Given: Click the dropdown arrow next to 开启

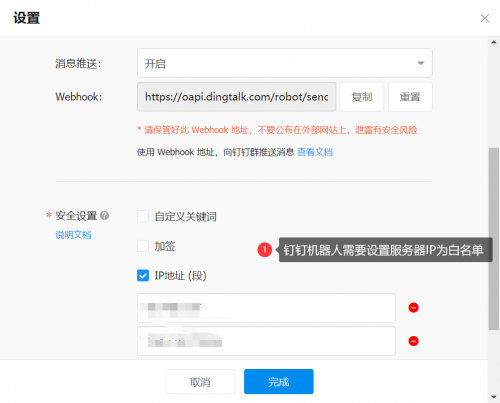Looking at the screenshot, I should coord(421,63).
